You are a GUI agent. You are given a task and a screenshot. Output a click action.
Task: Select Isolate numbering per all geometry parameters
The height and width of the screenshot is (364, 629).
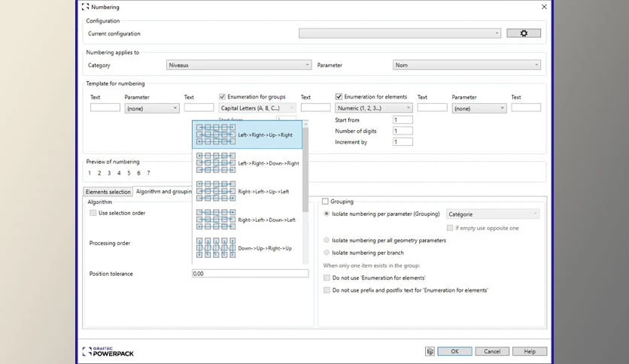(327, 240)
